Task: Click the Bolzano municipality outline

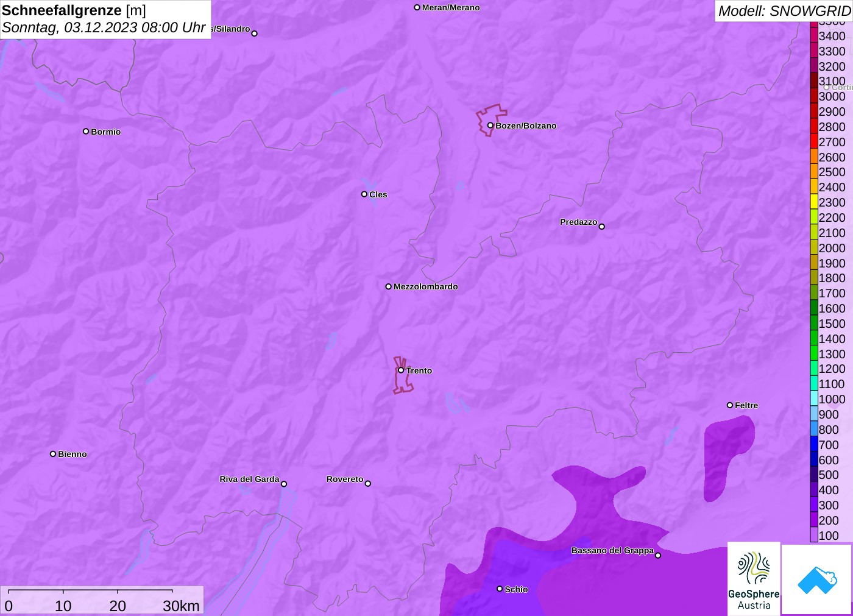Action: [490, 119]
